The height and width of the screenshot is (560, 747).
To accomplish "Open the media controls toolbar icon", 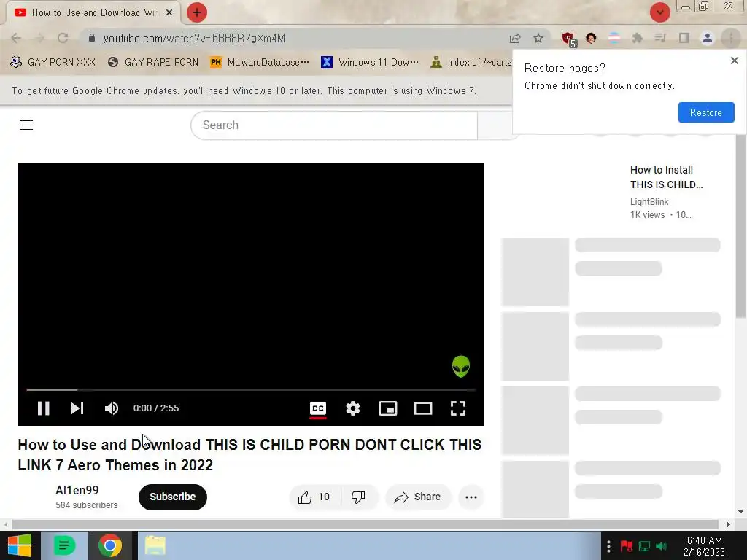I will [x=660, y=38].
